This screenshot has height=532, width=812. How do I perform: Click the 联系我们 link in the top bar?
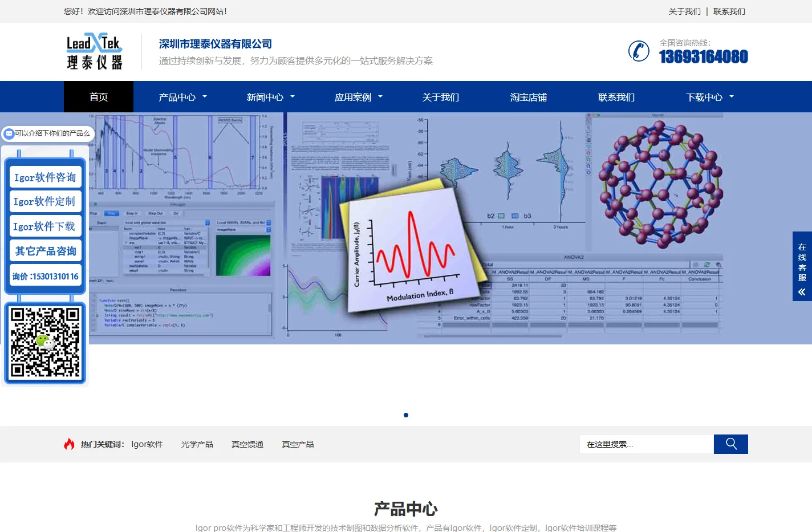point(729,11)
